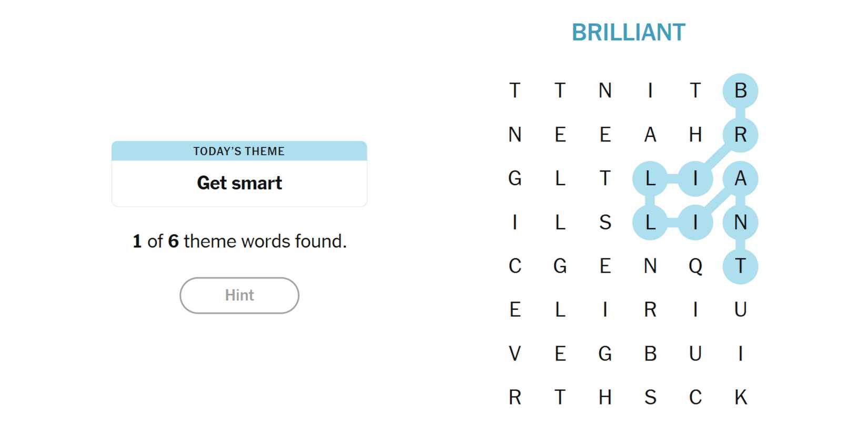Viewport: 868px width, 434px height.
Task: Select the C in the bottom row
Action: [x=695, y=397]
